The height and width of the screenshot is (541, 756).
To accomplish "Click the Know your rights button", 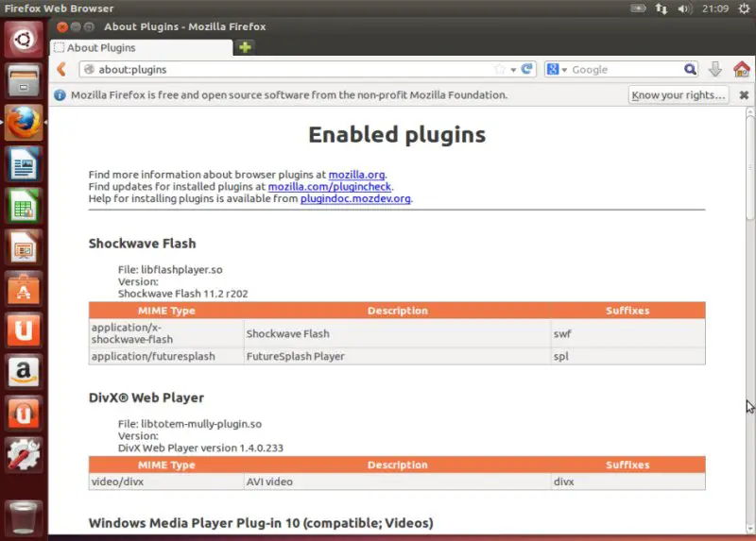I will point(678,95).
